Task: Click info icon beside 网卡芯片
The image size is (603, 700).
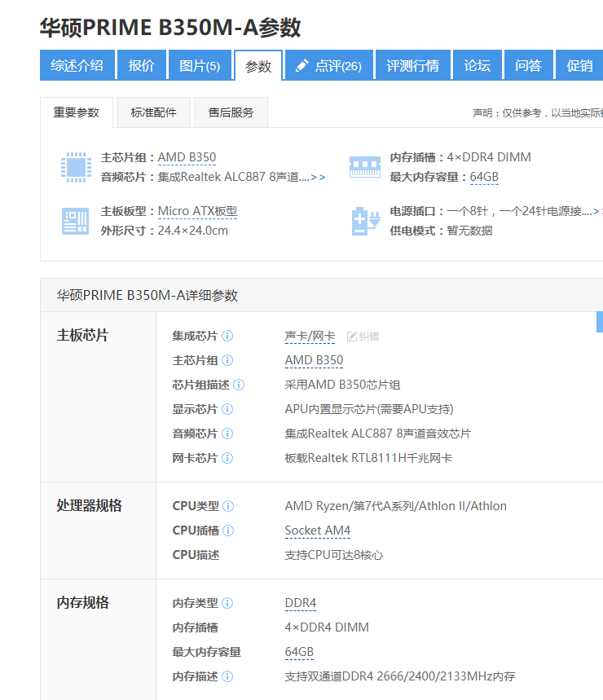Action: (x=227, y=458)
